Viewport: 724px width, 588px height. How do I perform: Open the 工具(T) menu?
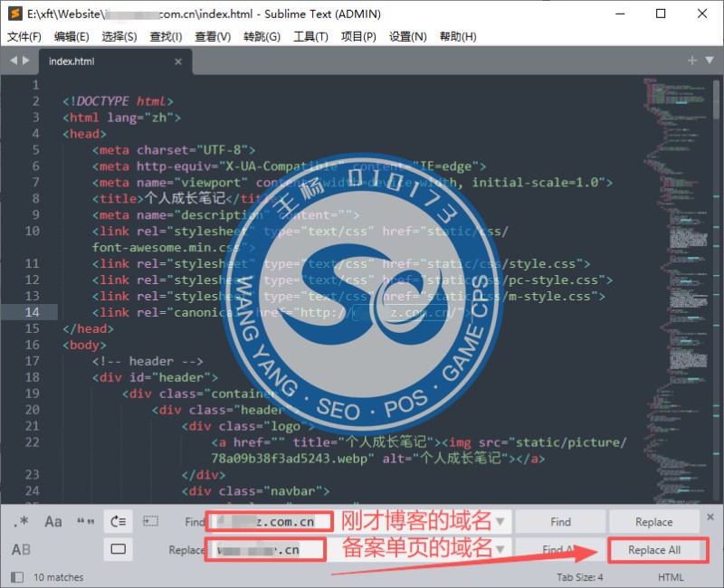[310, 36]
